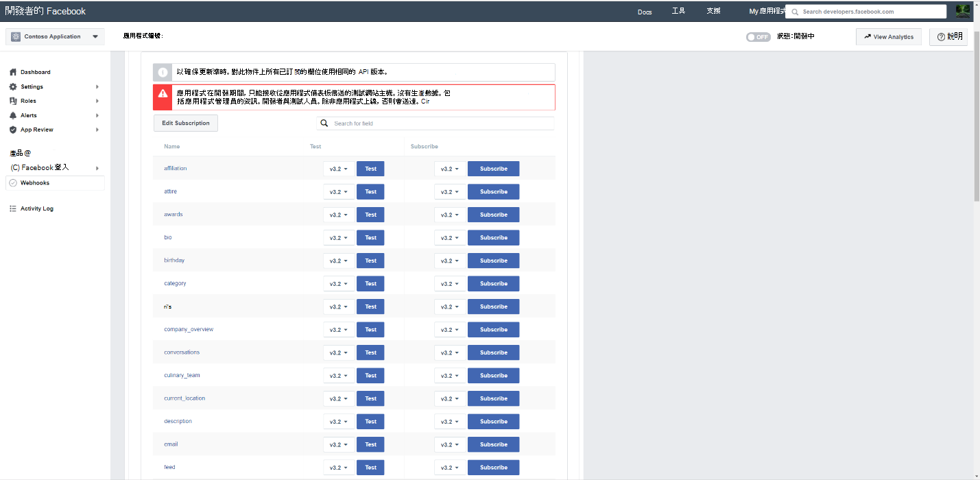Open Docs in top navigation
This screenshot has width=980, height=480.
click(x=645, y=12)
